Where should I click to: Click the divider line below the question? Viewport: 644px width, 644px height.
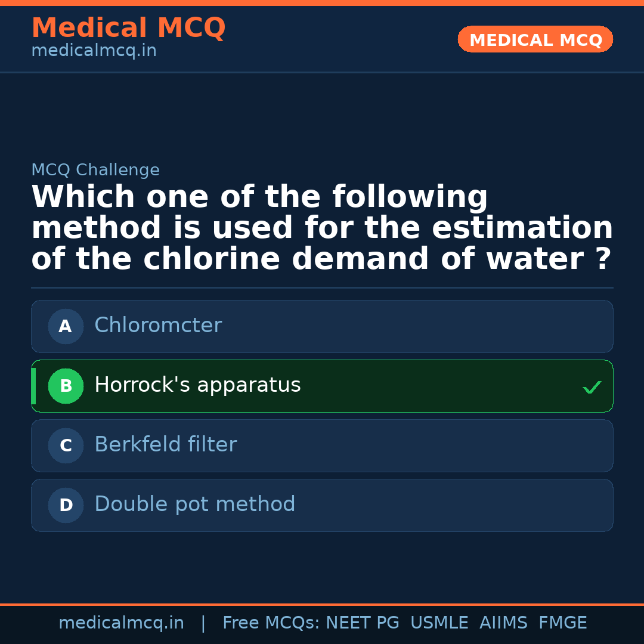[x=322, y=288]
